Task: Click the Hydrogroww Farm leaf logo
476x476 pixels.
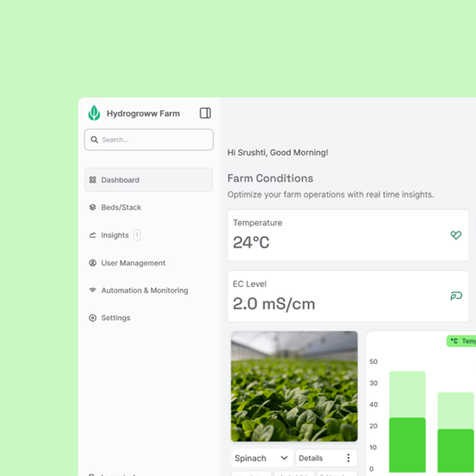Action: [x=94, y=113]
